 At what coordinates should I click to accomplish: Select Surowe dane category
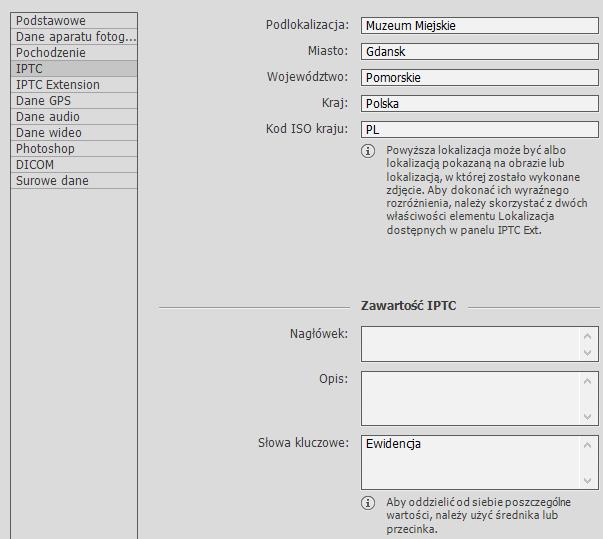(74, 181)
